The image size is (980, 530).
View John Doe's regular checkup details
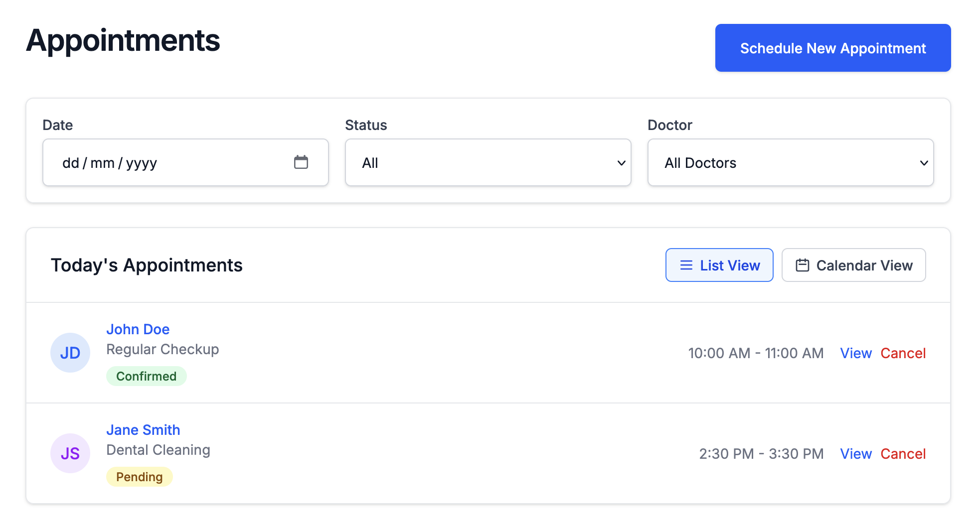click(x=855, y=353)
